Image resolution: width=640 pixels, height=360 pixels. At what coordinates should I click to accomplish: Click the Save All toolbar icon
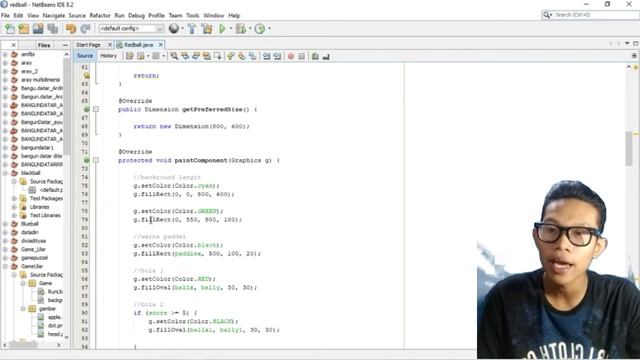click(53, 29)
